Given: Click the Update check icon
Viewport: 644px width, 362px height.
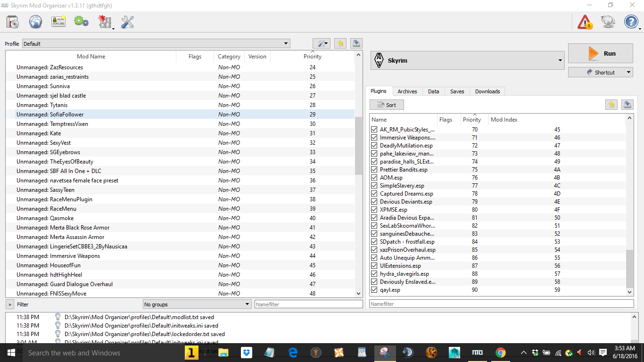Looking at the screenshot, I should pyautogui.click(x=608, y=22).
